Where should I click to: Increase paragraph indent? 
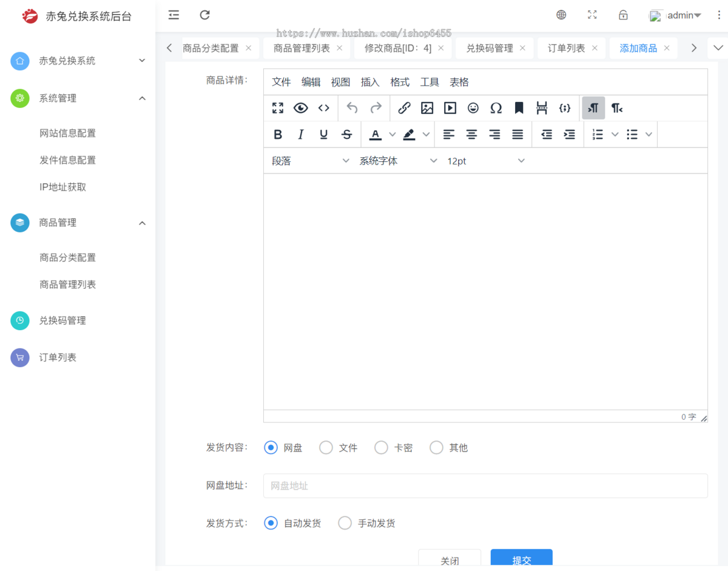click(x=570, y=135)
